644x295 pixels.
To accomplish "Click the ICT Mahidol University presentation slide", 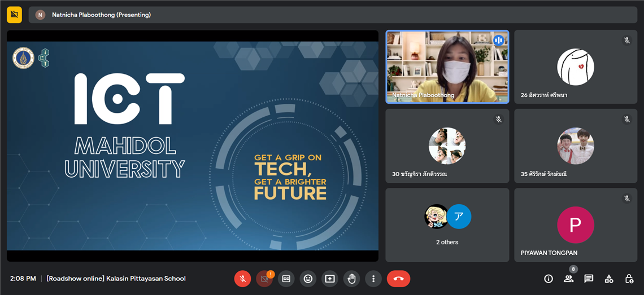I will [x=192, y=146].
